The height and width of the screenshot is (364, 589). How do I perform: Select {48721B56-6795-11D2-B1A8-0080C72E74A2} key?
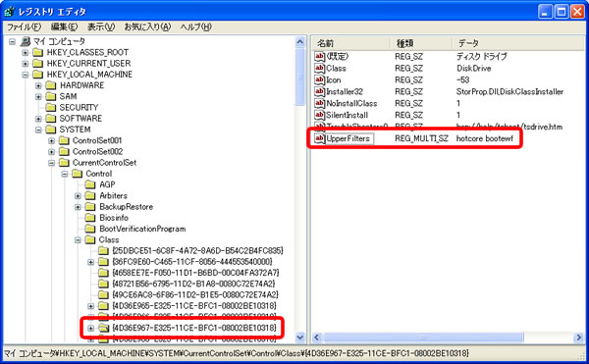[193, 284]
